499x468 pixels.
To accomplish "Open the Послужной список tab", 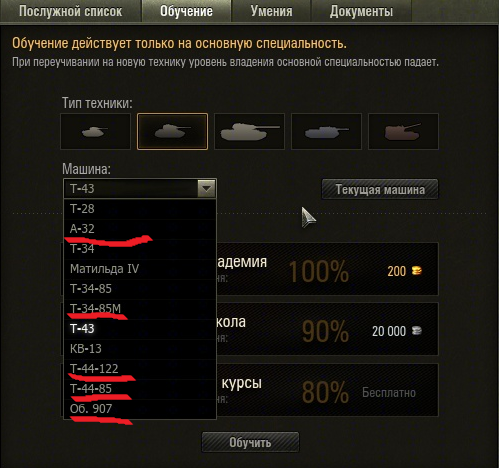I will [x=71, y=11].
